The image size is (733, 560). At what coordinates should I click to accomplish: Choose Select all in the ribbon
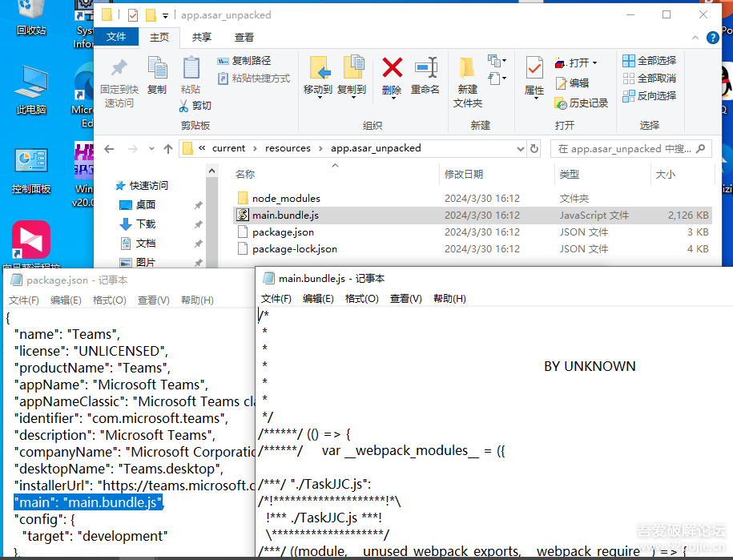650,61
